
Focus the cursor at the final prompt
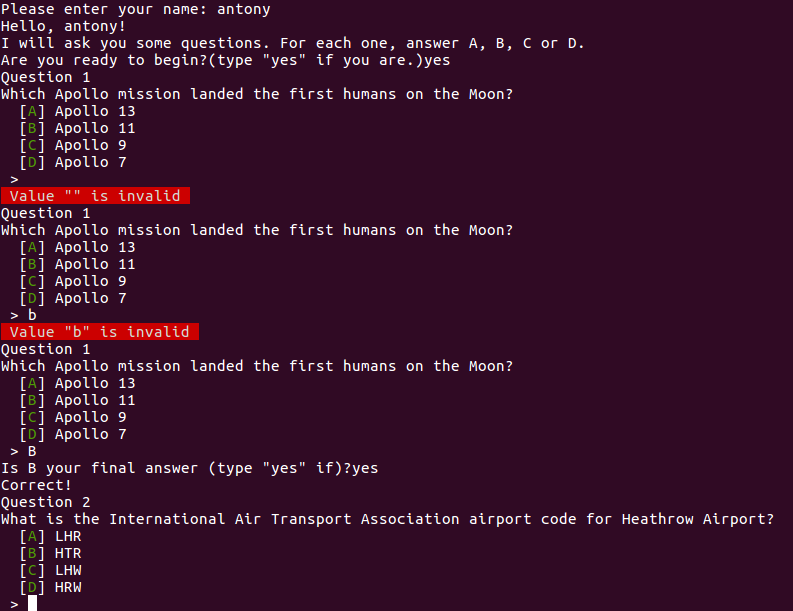[32, 603]
